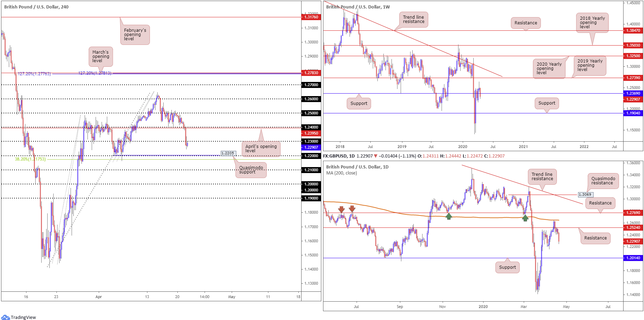Screen dimensions: 644x320
Task: Select the 1.3069 price tag on daily chart
Action: (x=585, y=195)
